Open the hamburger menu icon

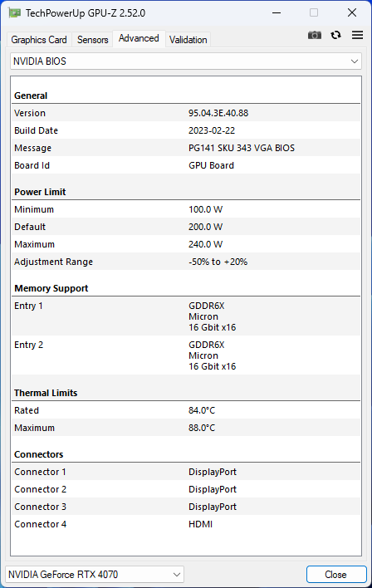pos(357,35)
